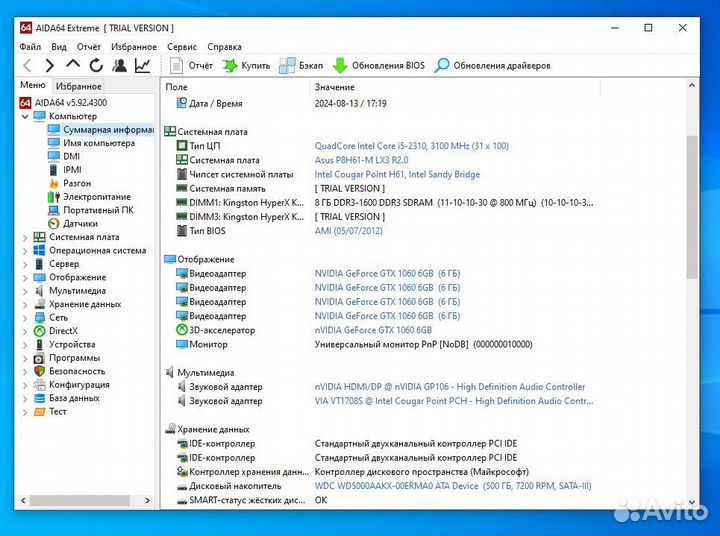This screenshot has width=720, height=536.
Task: Open the Бэкап backup tool
Action: click(301, 66)
